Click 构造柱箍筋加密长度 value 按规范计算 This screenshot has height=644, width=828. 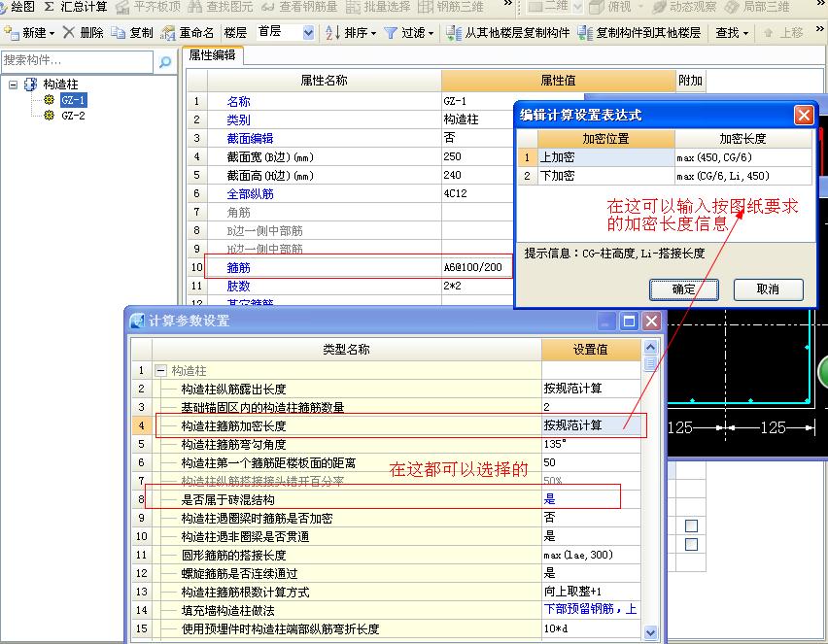coord(591,425)
